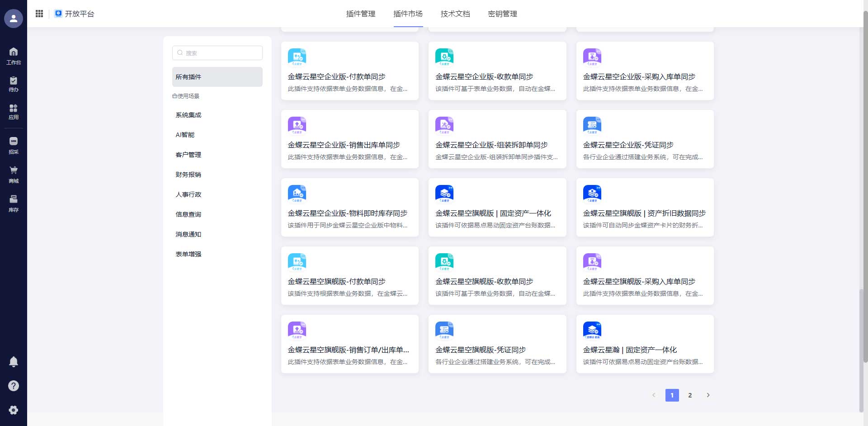Filter by 人事行政 scenario
Viewport: 868px width, 426px height.
click(217, 194)
